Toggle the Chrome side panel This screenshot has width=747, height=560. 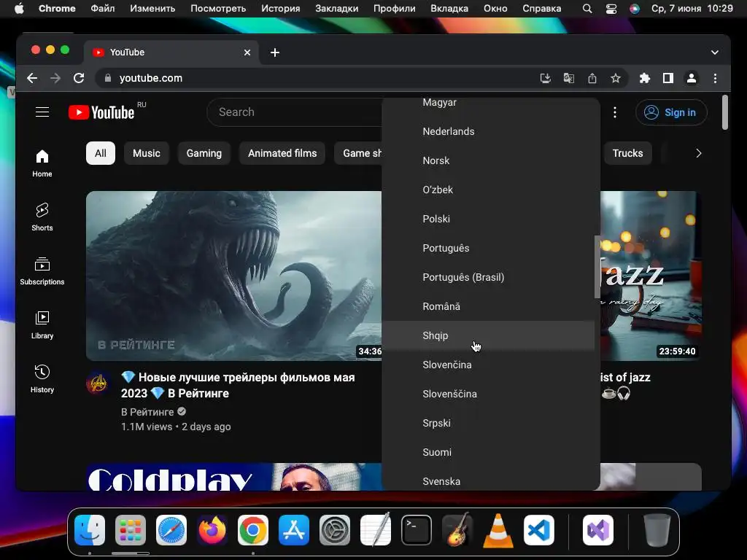[x=668, y=78]
